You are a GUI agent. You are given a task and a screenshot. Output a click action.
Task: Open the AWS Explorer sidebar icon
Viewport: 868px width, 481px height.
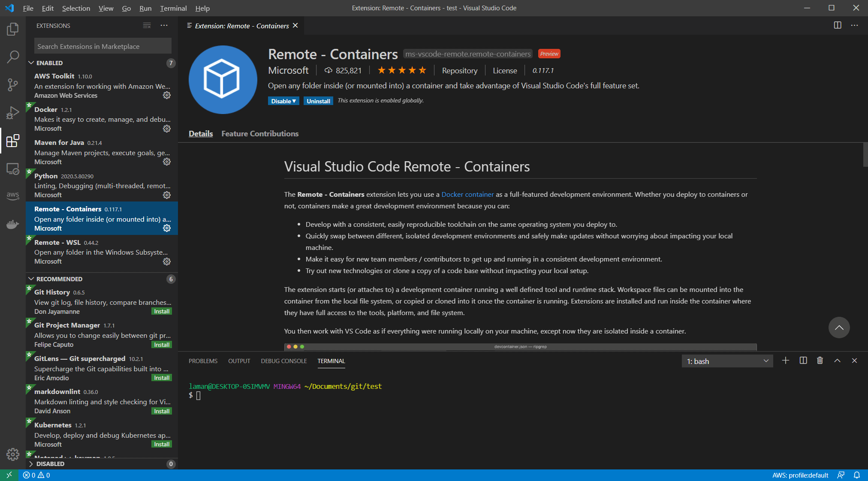point(13,195)
